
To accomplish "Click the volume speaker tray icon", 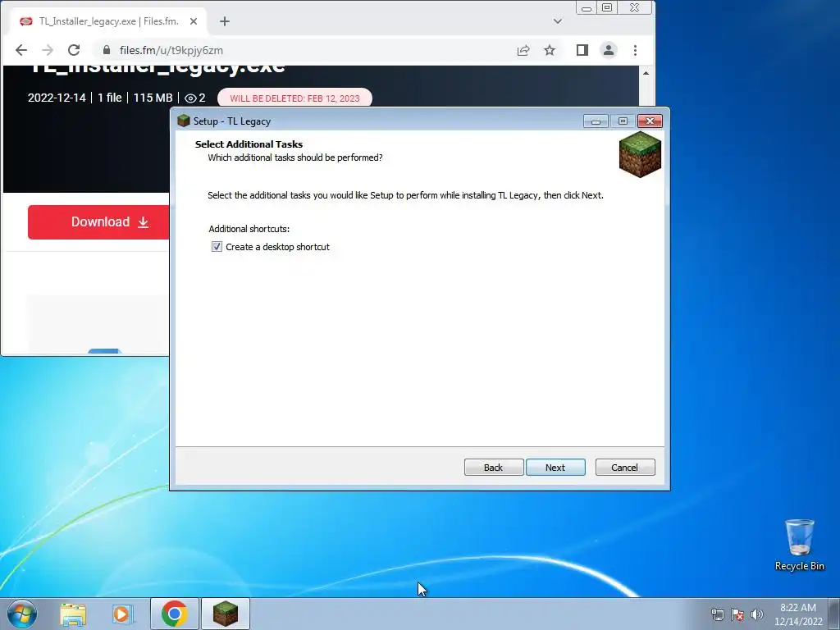I will coord(757,615).
